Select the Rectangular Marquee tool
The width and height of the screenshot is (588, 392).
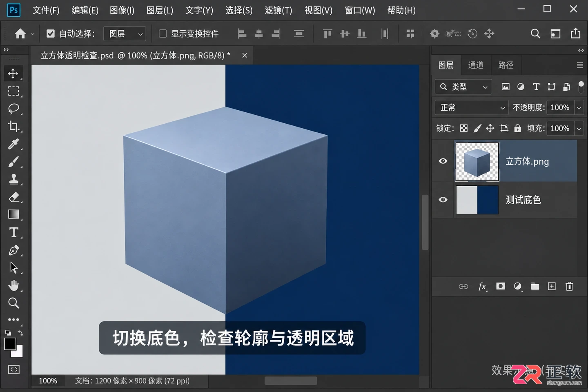13,91
